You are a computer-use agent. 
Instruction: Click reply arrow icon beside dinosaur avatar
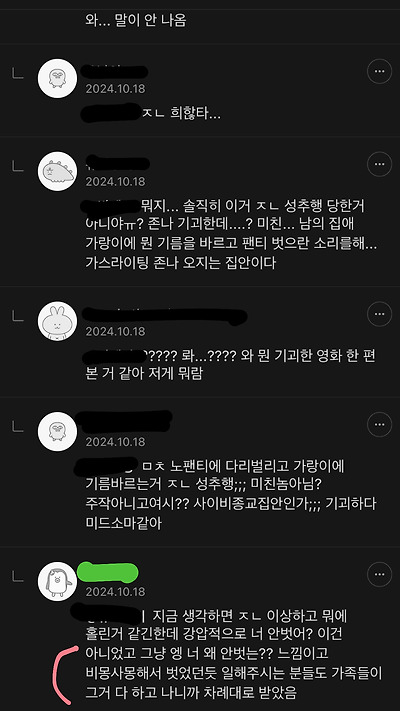(17, 167)
